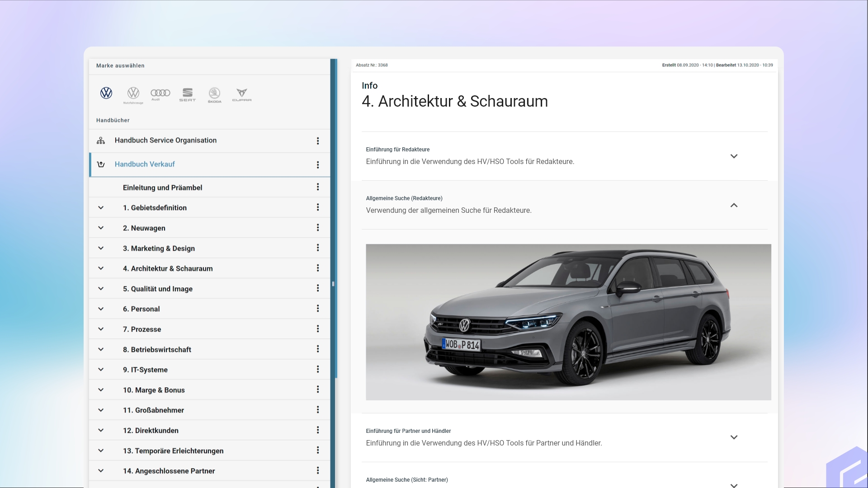The height and width of the screenshot is (488, 868).
Task: Open three-dot menu for Einleitung und Präambel
Action: pyautogui.click(x=318, y=187)
